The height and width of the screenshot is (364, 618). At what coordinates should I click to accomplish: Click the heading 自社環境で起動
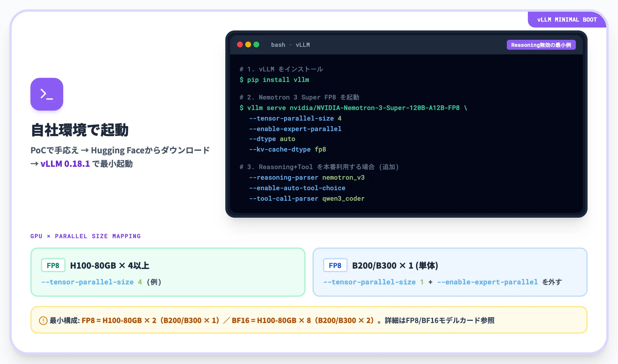click(80, 130)
